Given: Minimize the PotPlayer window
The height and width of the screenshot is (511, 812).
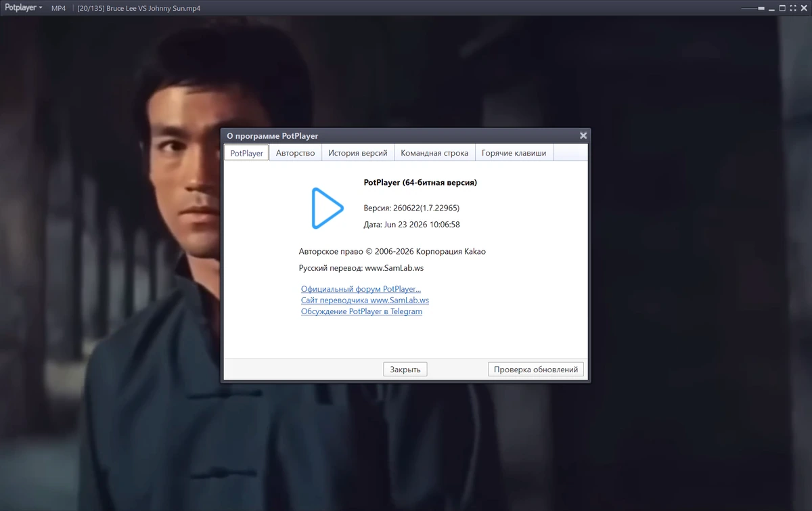Looking at the screenshot, I should coord(771,8).
